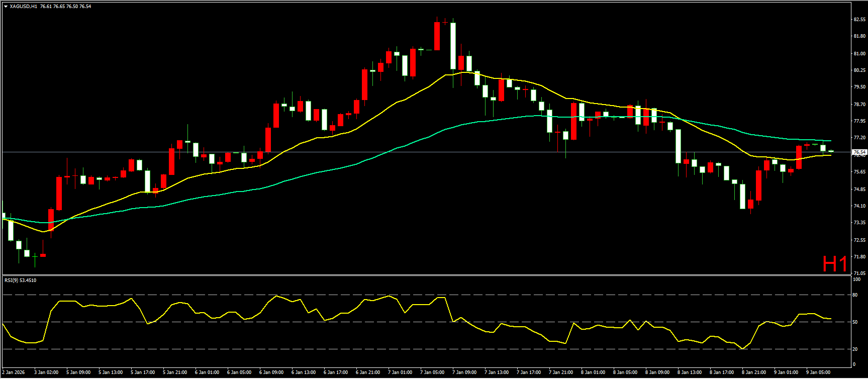Screen dimensions: 868x379
Task: Expand the triangle arrow beside XAGUSD,H1
Action: (6, 7)
